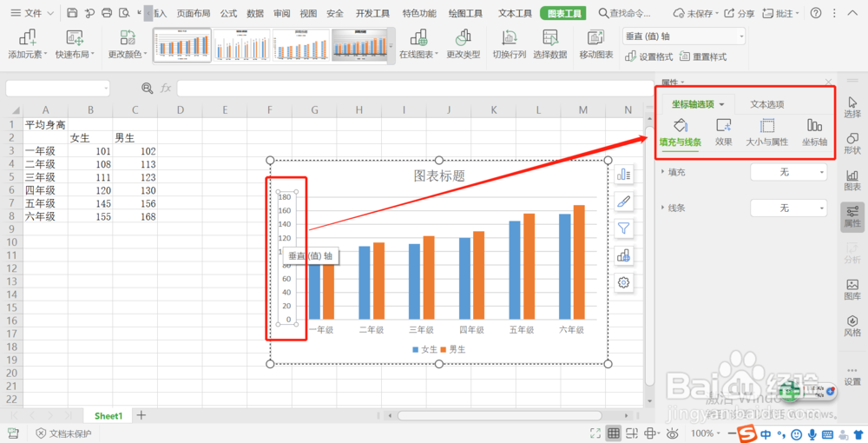Select the gray fourth chart style thumbnail
The image size is (868, 443).
(359, 45)
